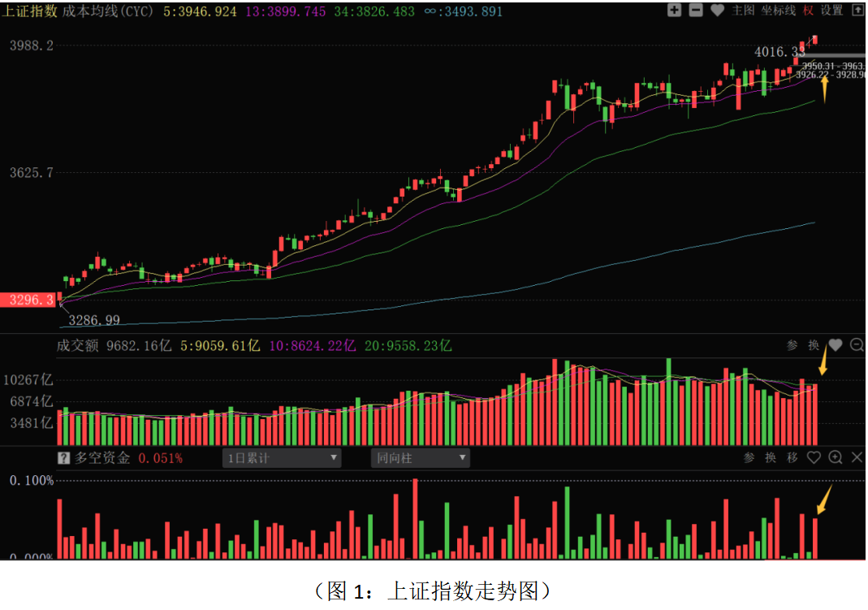Toggle the outline heart in 多空资金 panel
Screen dimensions: 868x610
tap(814, 458)
